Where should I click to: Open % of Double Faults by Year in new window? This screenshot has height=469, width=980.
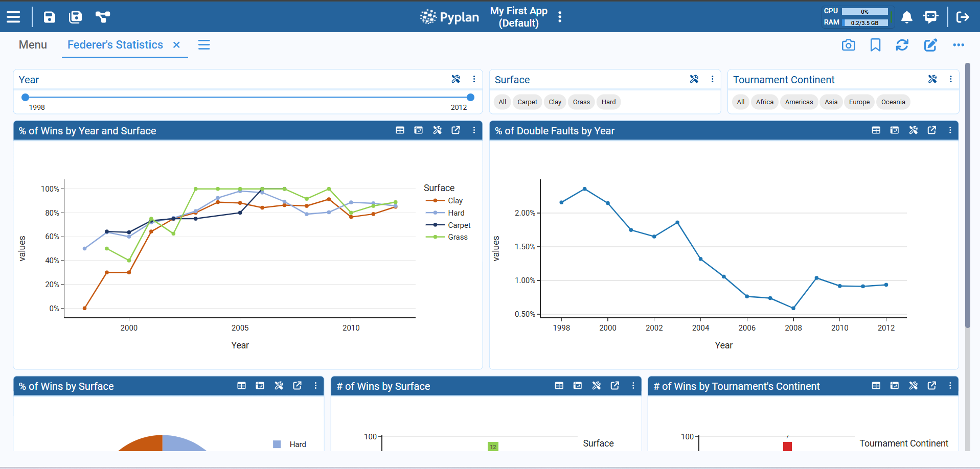931,130
